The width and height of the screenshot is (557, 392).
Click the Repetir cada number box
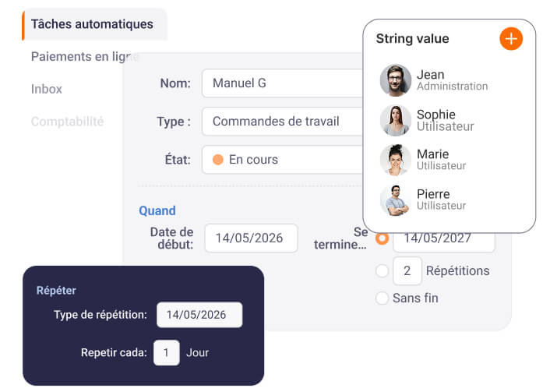click(x=166, y=352)
